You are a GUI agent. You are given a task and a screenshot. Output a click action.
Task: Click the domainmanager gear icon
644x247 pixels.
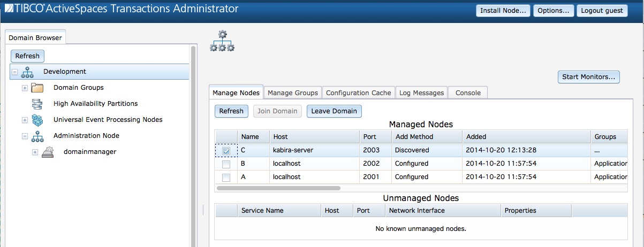pos(48,152)
